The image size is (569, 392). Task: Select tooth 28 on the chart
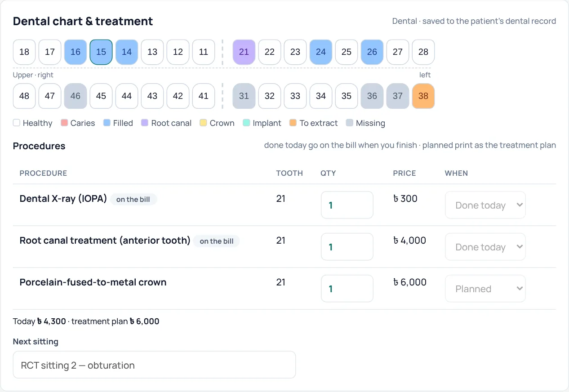coord(423,52)
